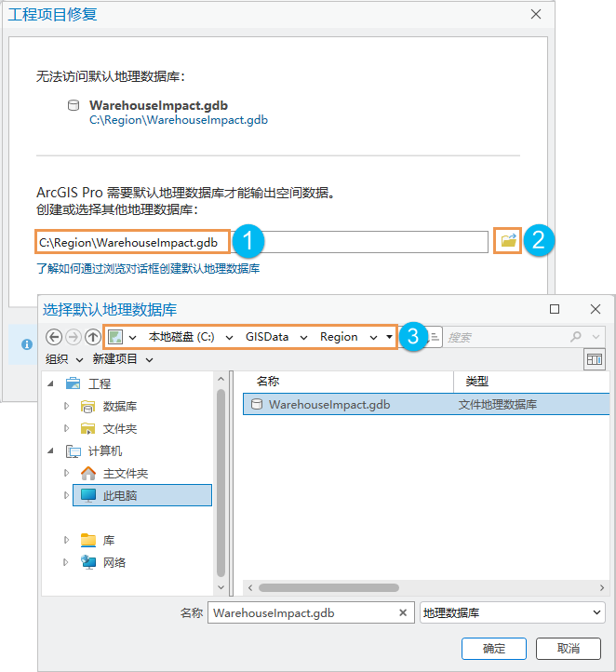
Task: Select the 主文件夹 tree item label
Action: [x=125, y=473]
